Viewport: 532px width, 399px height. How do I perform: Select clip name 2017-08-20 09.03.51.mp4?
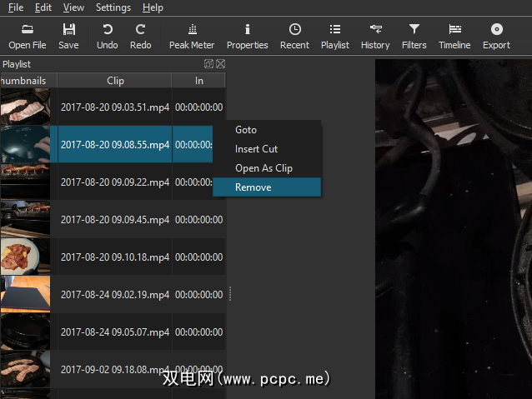tap(115, 107)
